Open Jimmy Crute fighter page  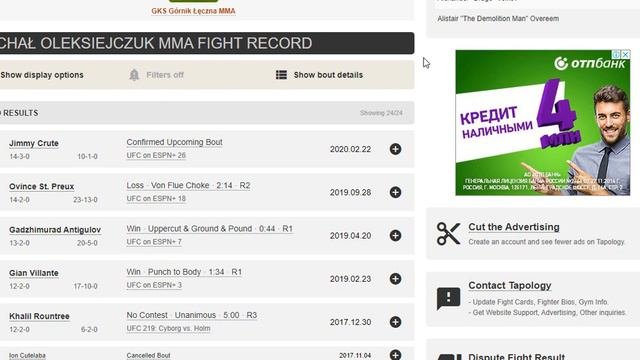34,143
